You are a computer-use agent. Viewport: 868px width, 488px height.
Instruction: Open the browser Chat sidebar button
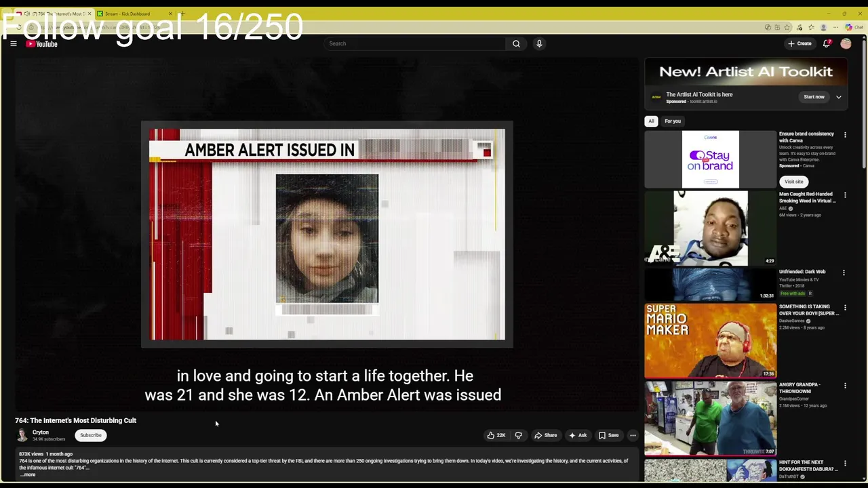(x=854, y=27)
